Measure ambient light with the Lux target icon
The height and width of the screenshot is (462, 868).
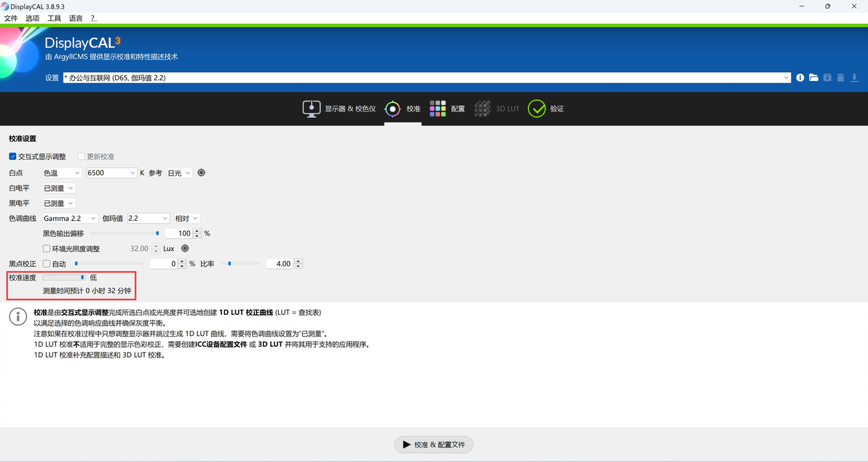click(185, 248)
